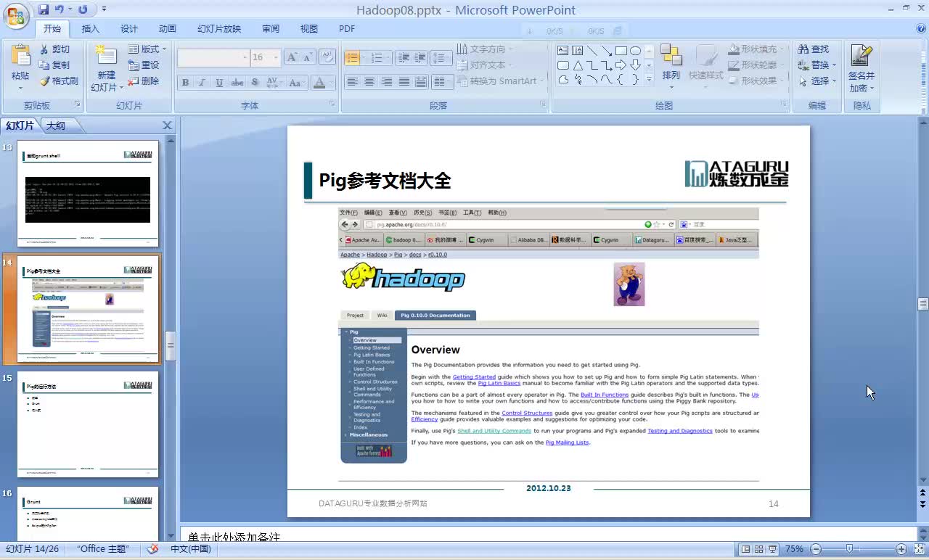Undo the last action
The image size is (929, 560).
click(x=59, y=9)
